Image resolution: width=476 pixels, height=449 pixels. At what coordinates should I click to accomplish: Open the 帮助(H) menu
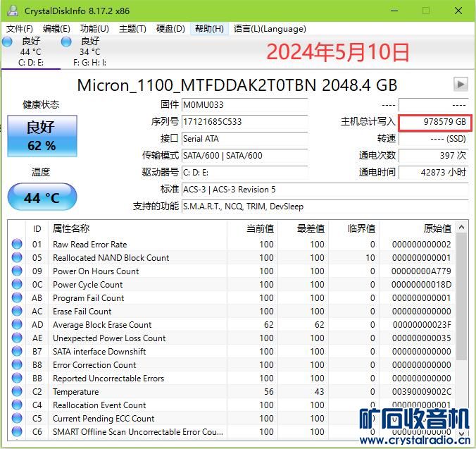[x=209, y=29]
